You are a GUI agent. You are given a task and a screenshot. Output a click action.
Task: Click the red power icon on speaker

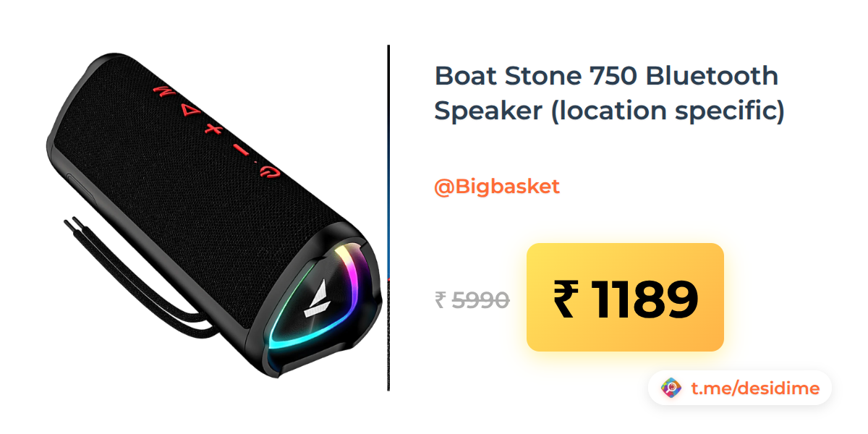point(268,171)
